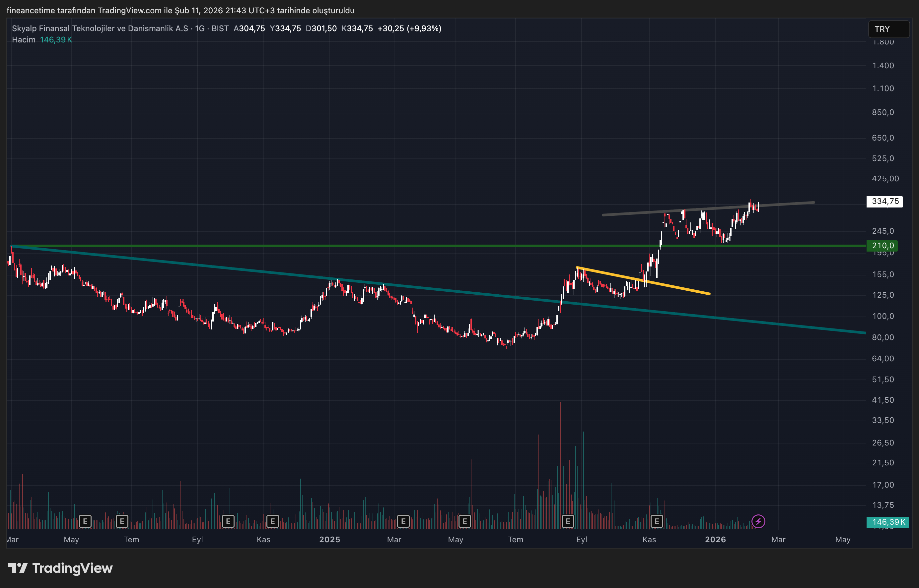Click the leftmost E earnings marker
Screen dimensions: 919x588
click(x=85, y=521)
